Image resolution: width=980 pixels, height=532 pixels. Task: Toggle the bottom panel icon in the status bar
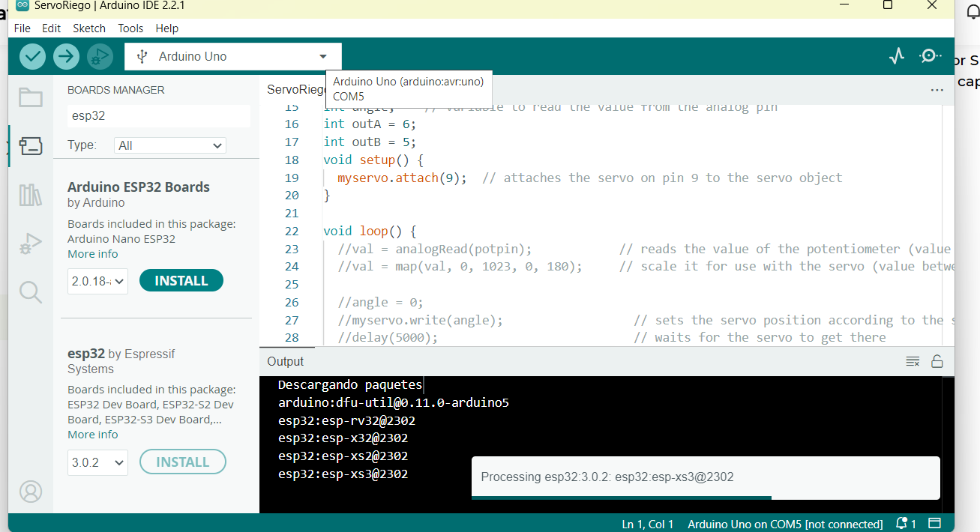(x=934, y=523)
